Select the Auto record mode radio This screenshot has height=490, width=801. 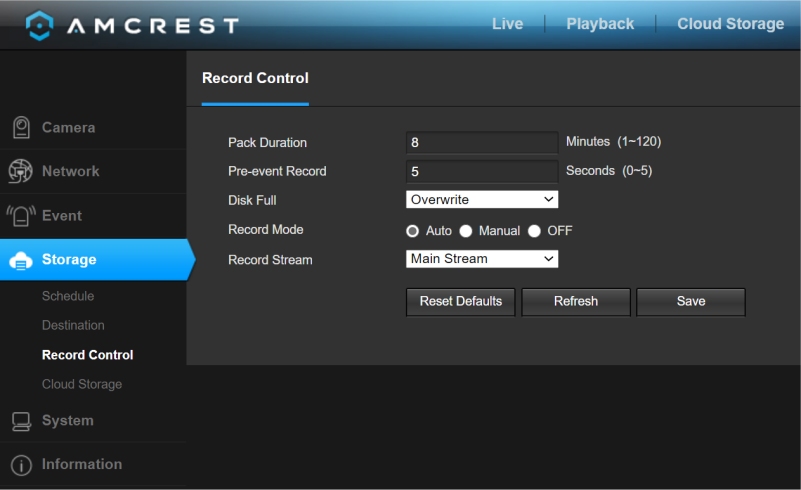412,231
